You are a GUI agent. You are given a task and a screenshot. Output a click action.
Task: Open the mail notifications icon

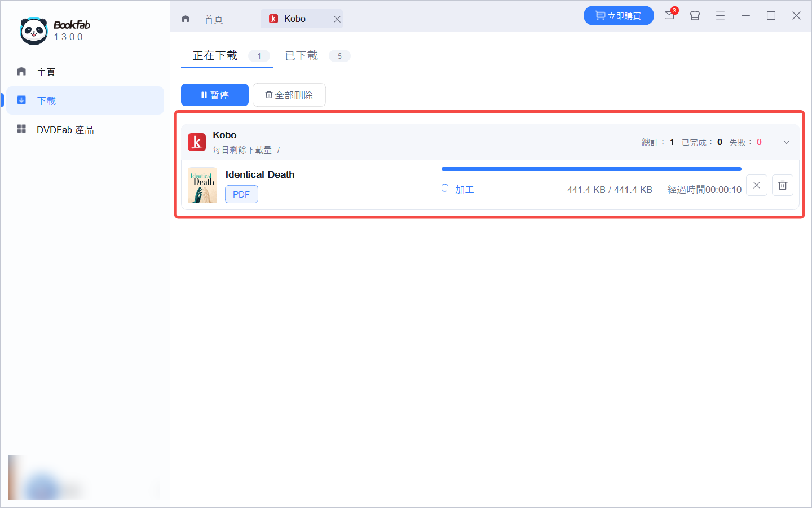tap(670, 15)
